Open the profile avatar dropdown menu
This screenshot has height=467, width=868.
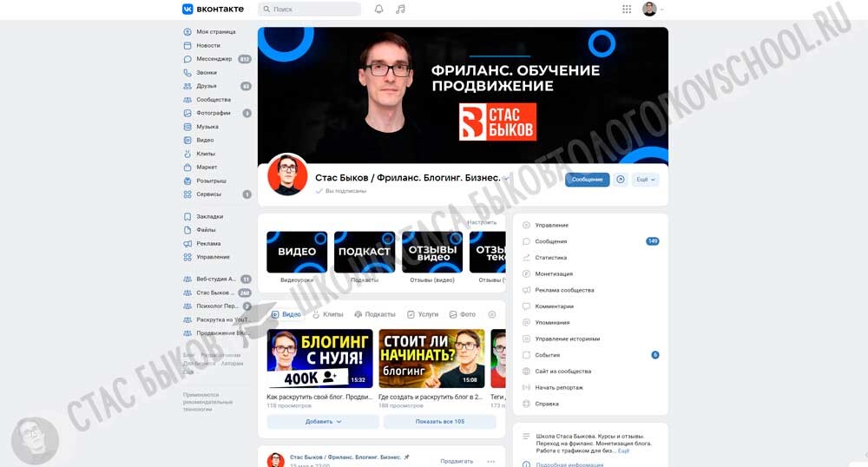tap(654, 10)
